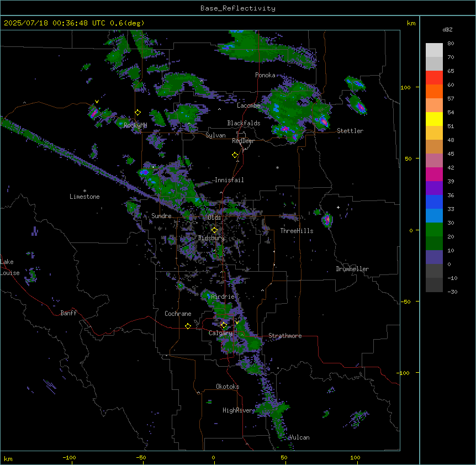Click the km unit label at bottom left
This screenshot has width=476, height=465.
[8, 458]
